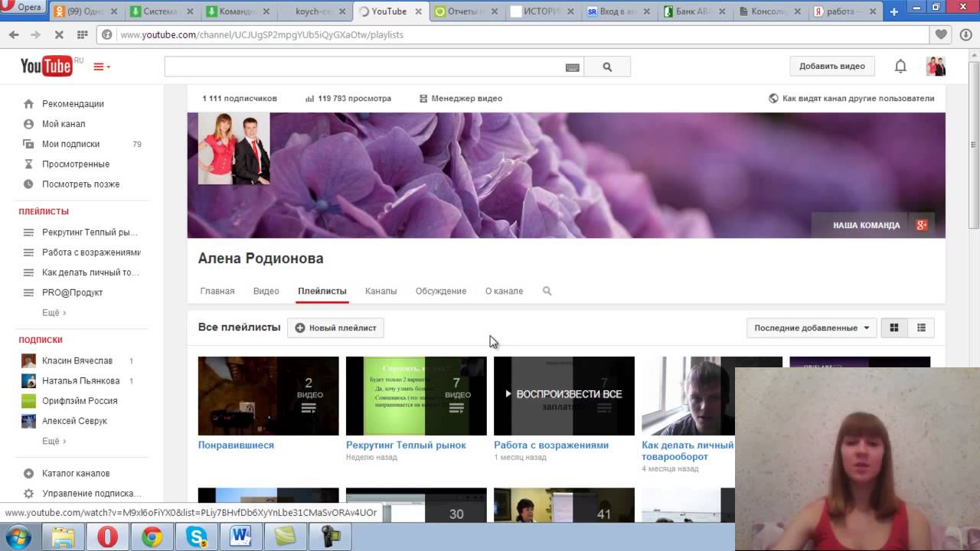Select the О канале tab
Screen dimensions: 980x551
(x=504, y=291)
